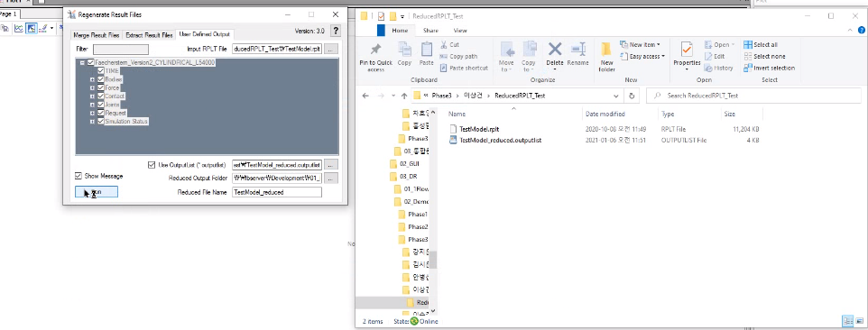
Task: Select the Home ribbon tab
Action: point(401,31)
